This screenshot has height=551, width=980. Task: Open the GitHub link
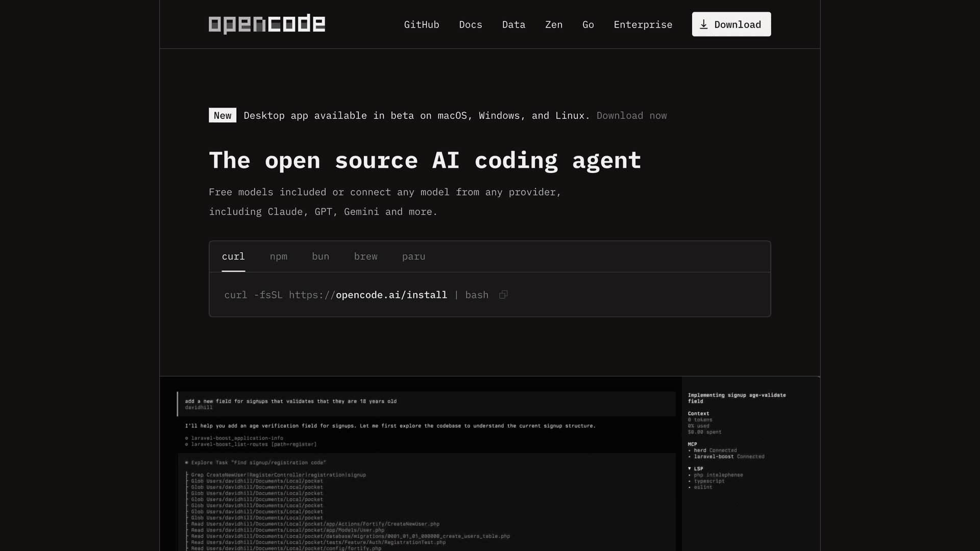[x=422, y=24]
